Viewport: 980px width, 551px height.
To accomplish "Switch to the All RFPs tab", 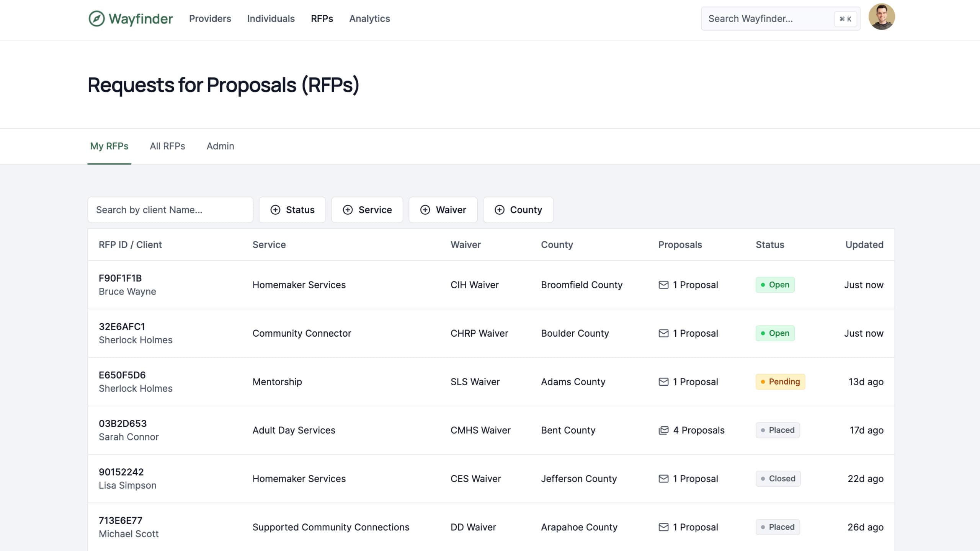I will coord(167,146).
